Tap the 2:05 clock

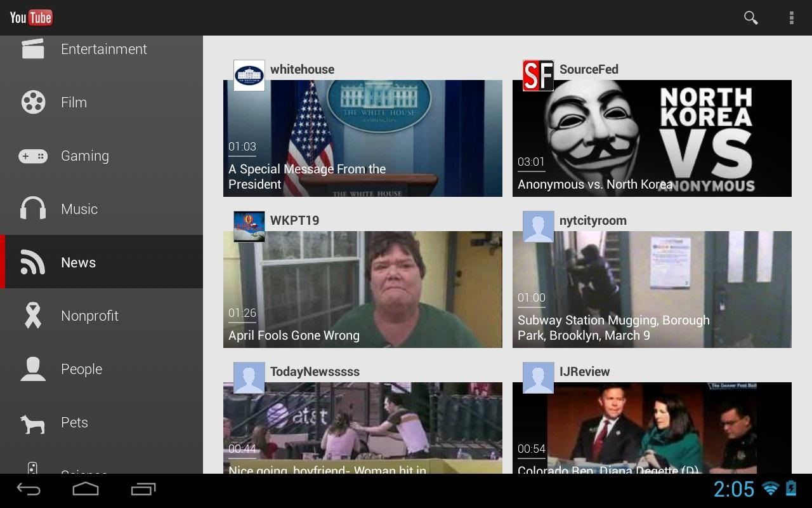[x=734, y=489]
